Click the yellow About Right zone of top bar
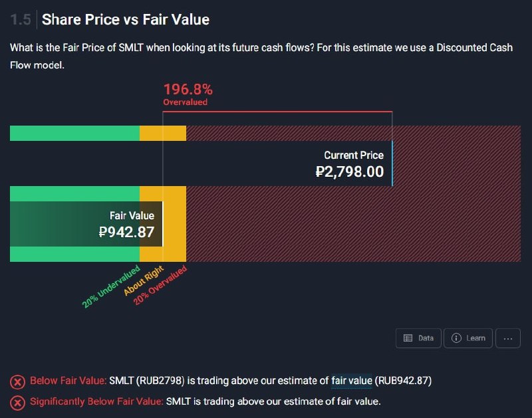The width and height of the screenshot is (532, 418). point(163,133)
